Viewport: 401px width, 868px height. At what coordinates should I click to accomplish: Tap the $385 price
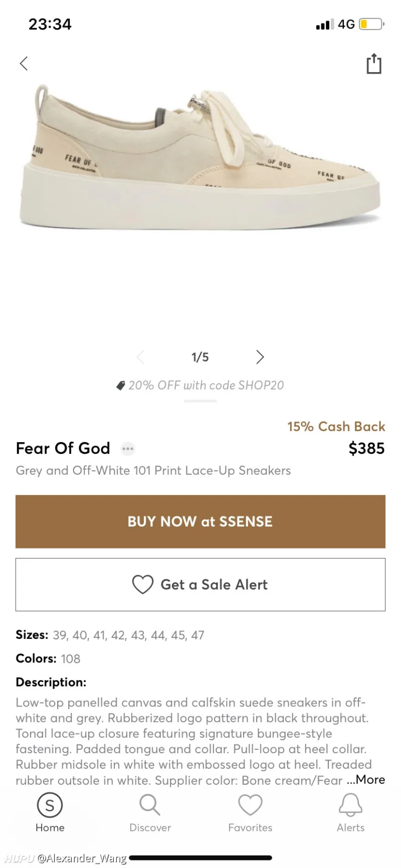[366, 448]
